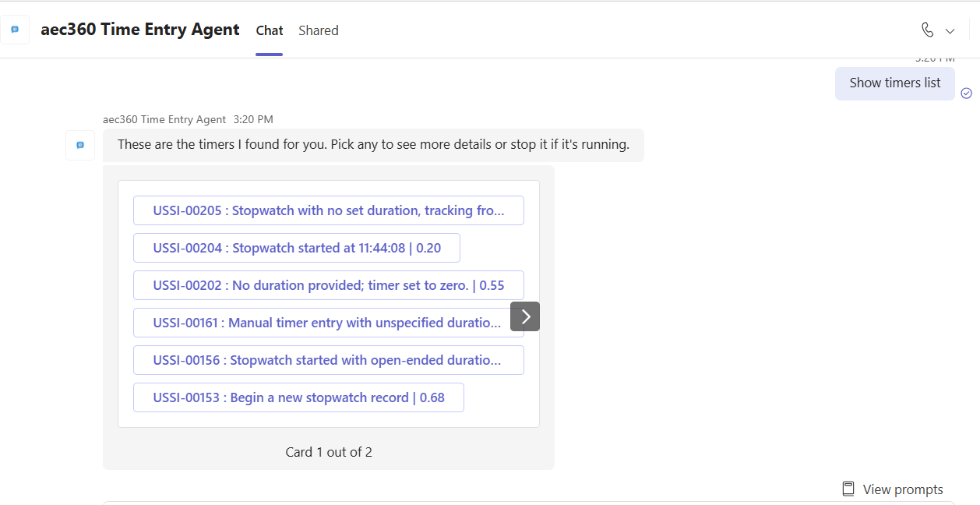Click bot avatar beside the timers message
980x505 pixels.
[80, 145]
